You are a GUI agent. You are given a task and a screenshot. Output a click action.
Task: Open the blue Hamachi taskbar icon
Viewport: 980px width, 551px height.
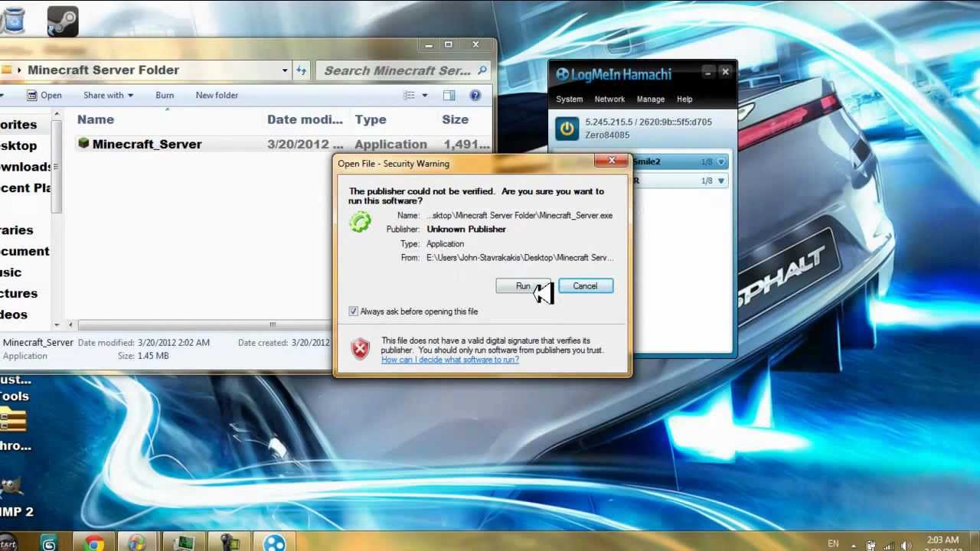coord(273,543)
